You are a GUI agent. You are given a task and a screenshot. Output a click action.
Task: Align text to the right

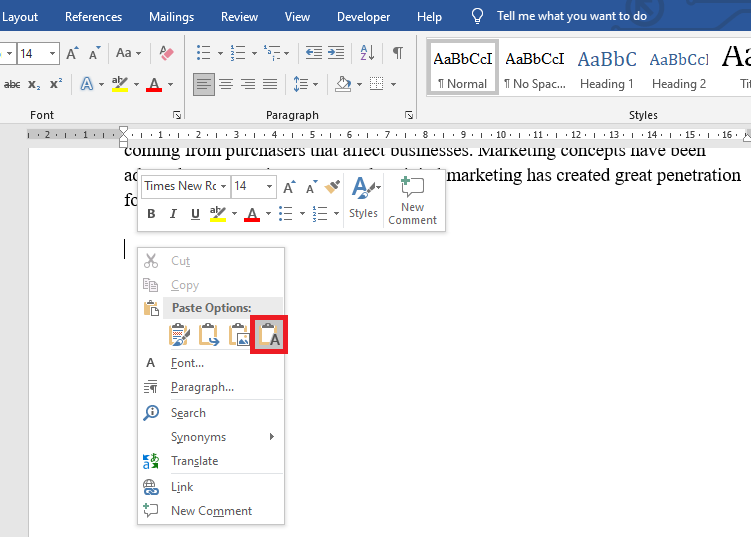[248, 85]
